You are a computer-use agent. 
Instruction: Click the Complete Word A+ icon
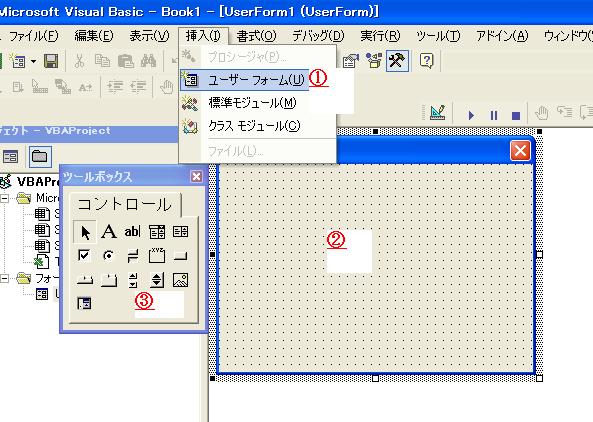(x=85, y=87)
